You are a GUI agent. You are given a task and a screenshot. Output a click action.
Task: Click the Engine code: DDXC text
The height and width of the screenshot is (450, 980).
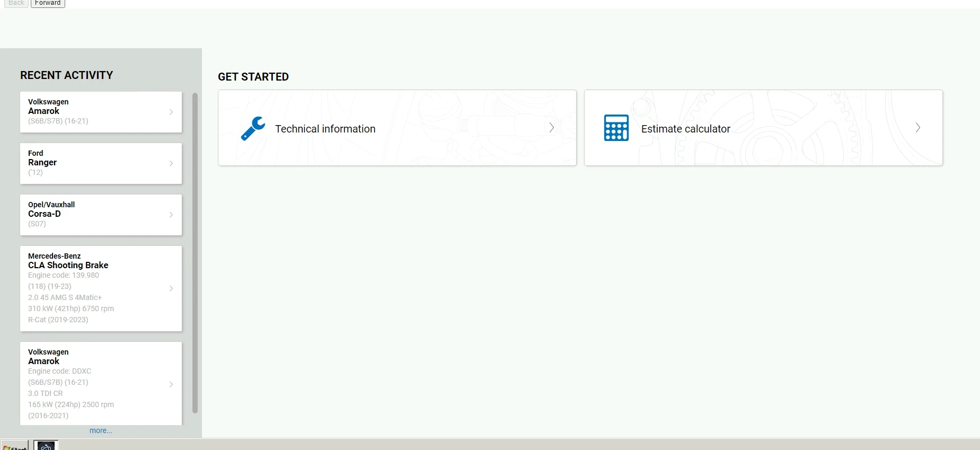[x=59, y=371]
